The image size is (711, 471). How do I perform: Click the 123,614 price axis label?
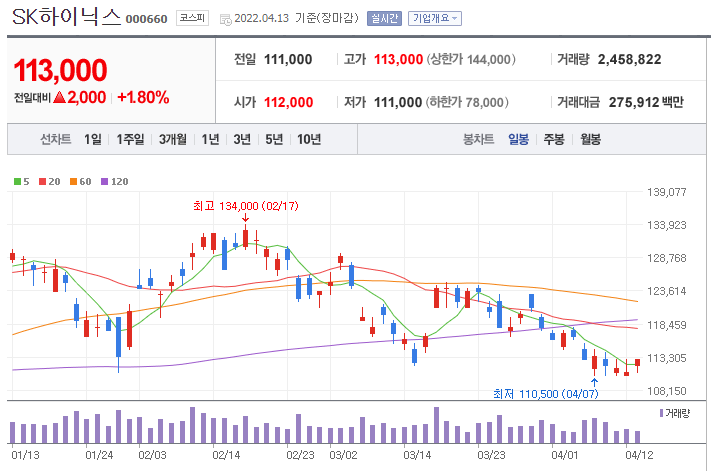[x=667, y=291]
